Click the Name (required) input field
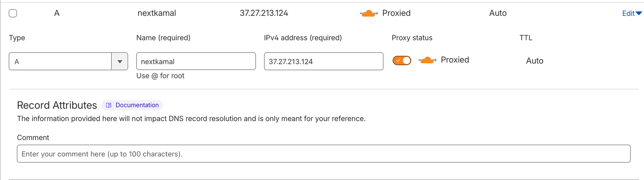The width and height of the screenshot is (644, 180). pos(196,61)
